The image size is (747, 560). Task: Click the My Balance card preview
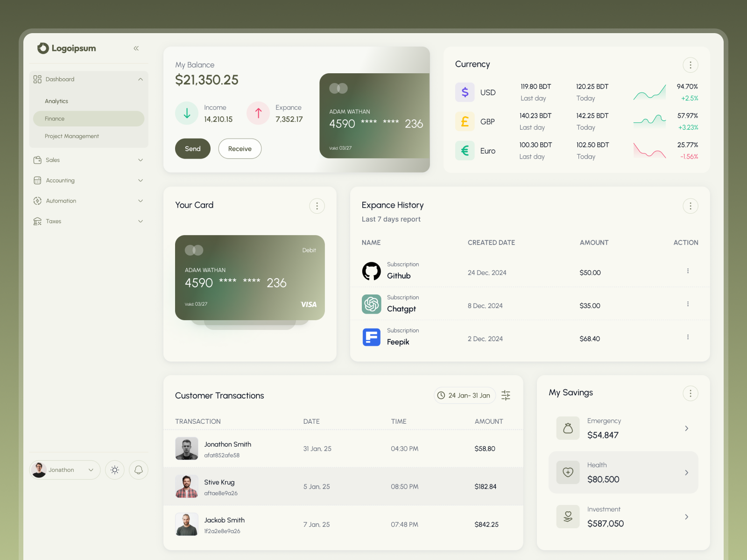(374, 116)
